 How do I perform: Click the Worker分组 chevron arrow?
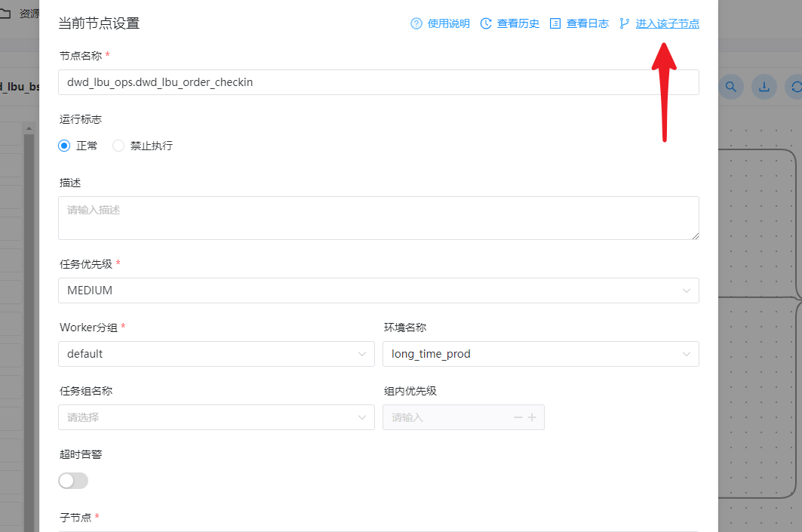click(362, 354)
